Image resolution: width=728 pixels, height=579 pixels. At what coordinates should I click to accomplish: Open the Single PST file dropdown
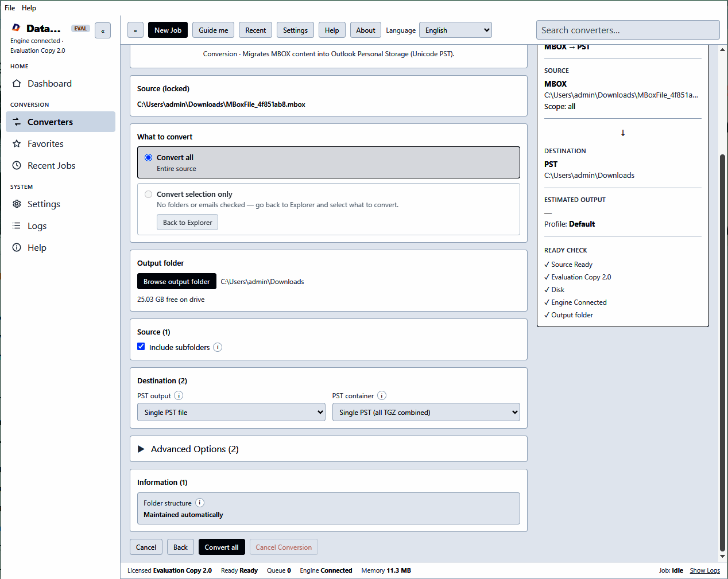[x=231, y=412]
